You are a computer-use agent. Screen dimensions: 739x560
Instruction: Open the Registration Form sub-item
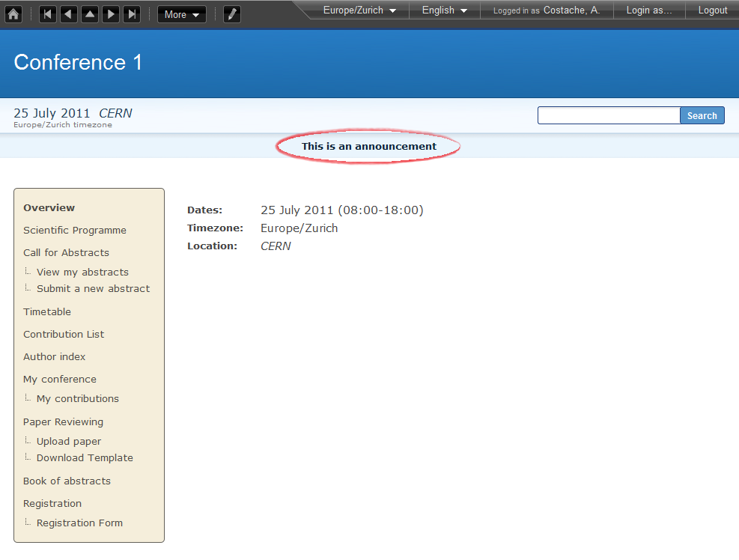click(79, 523)
